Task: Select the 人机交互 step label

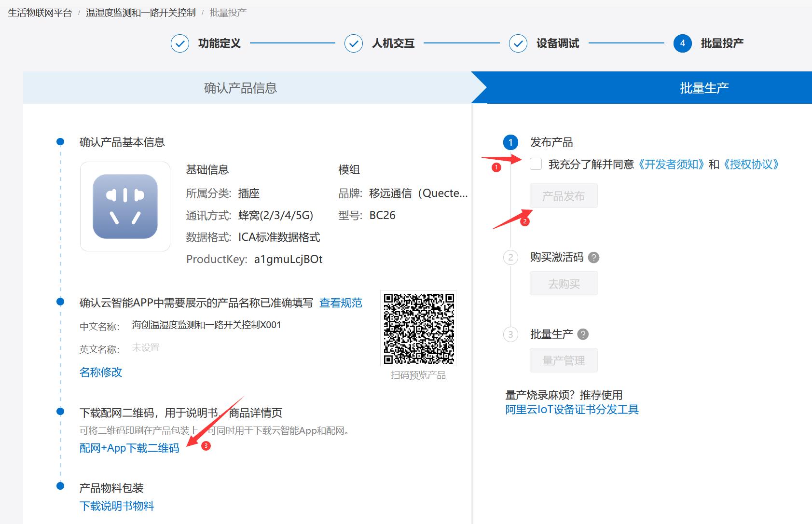Action: [x=393, y=43]
